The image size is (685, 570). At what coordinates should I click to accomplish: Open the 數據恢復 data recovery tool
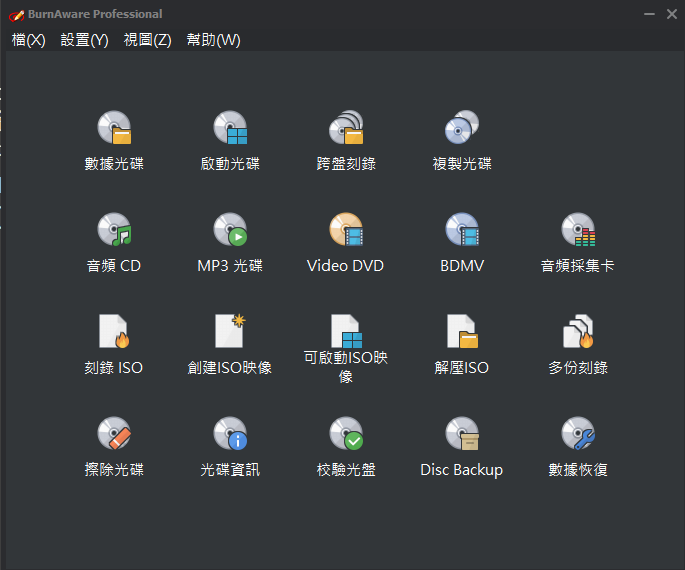point(578,446)
